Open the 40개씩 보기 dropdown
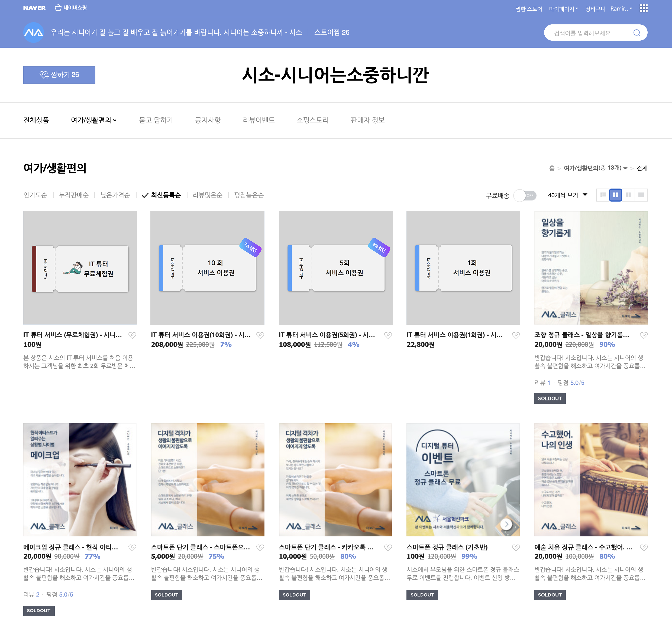 point(567,195)
